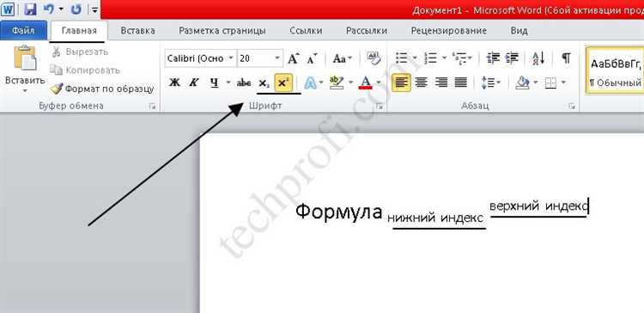Apply the red font color A
This screenshot has width=644, height=313.
pyautogui.click(x=365, y=83)
